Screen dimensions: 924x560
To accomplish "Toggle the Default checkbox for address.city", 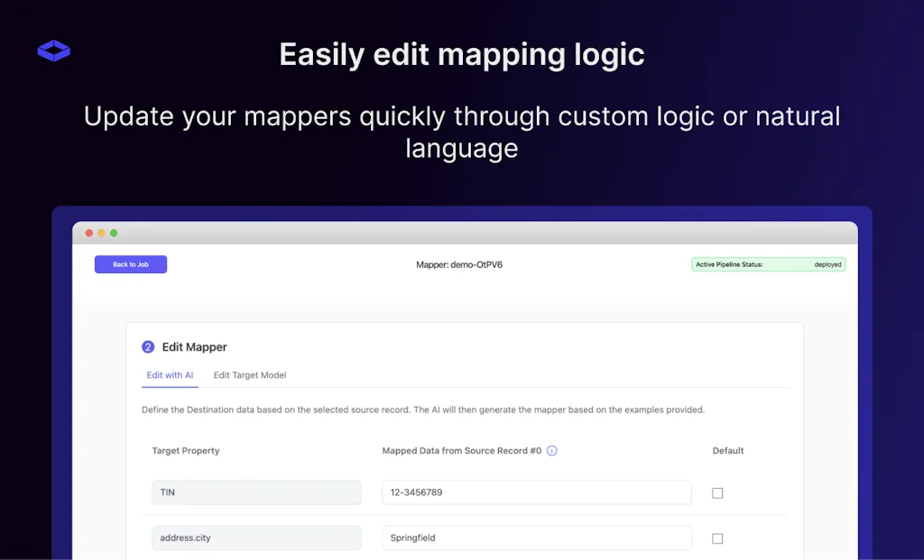I will (x=717, y=538).
